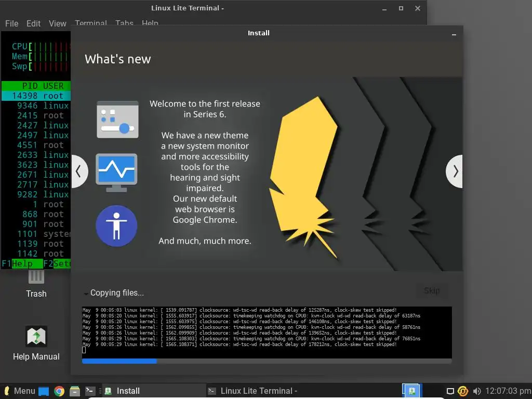
Task: Click inside the installer log terminal output
Action: point(267,332)
